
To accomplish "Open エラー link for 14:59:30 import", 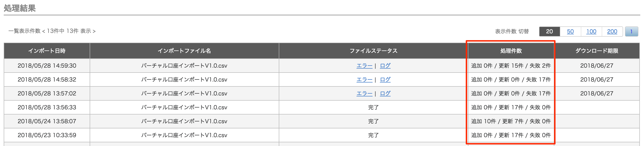I will [x=364, y=66].
